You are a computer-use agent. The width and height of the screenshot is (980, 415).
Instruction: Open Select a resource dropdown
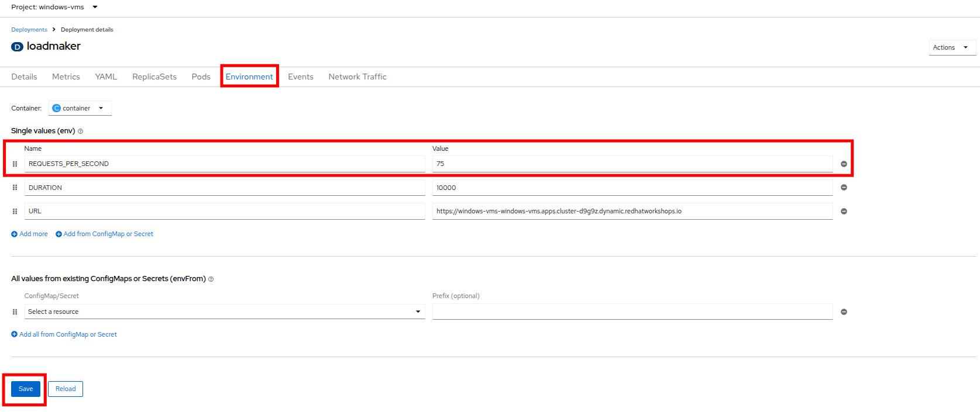pos(224,312)
